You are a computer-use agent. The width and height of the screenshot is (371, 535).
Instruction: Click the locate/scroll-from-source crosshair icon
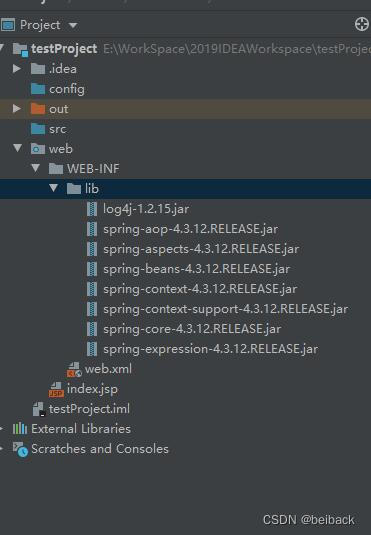362,25
